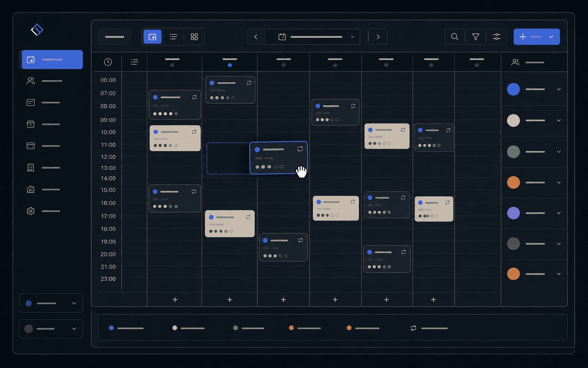Toggle the gray dot legend item
The width and height of the screenshot is (588, 368).
click(249, 328)
